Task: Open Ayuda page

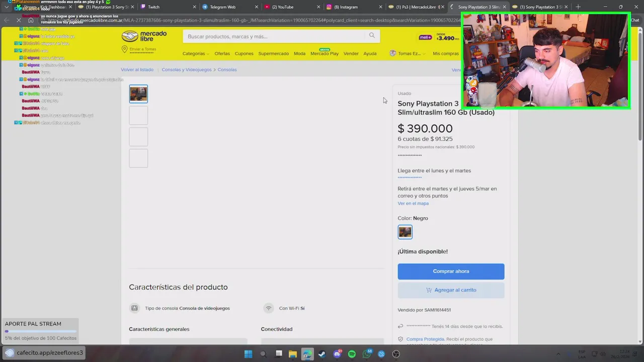Action: point(370,53)
